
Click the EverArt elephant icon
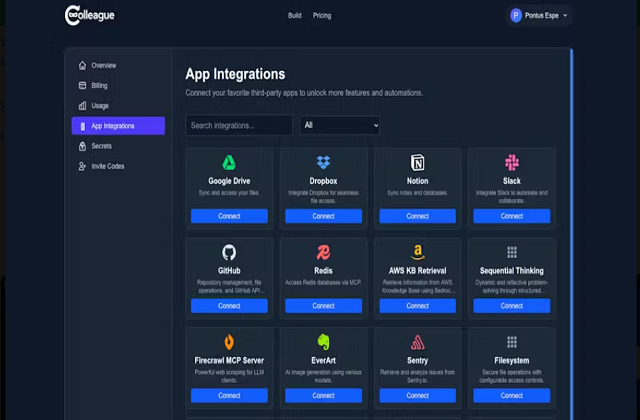[323, 342]
